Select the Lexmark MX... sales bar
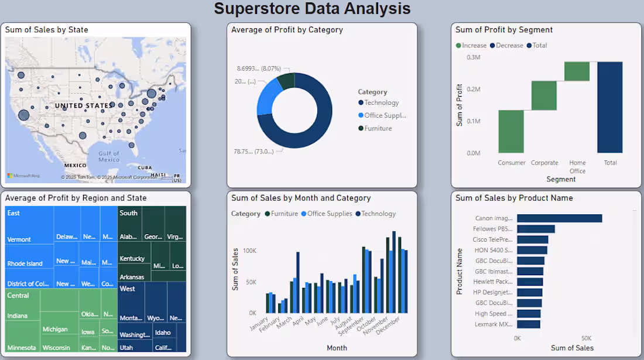The image size is (644, 360). pyautogui.click(x=529, y=324)
